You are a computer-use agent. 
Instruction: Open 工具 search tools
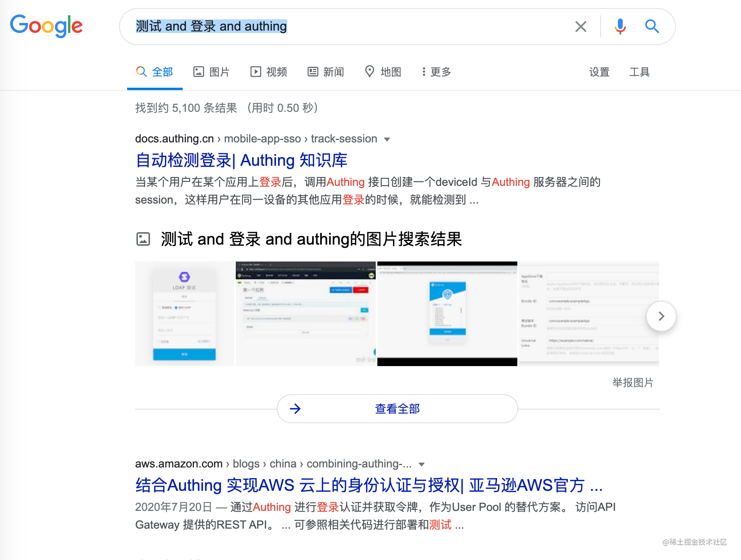[x=640, y=72]
